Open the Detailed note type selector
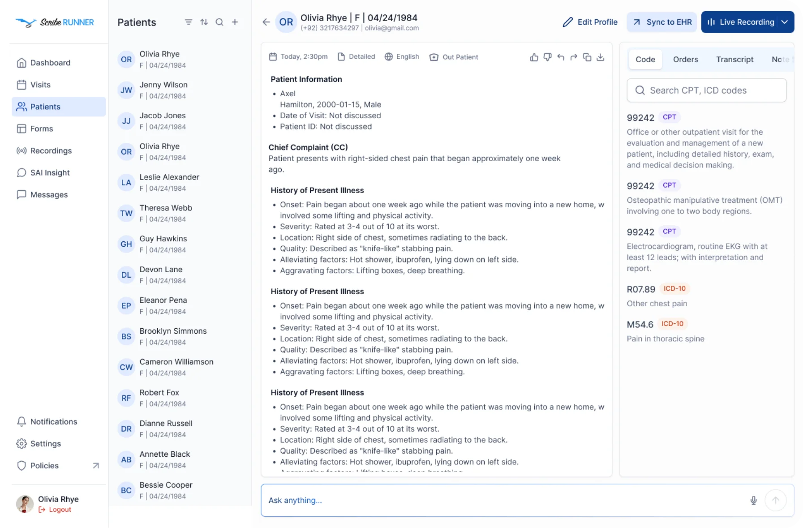The image size is (812, 532). click(x=356, y=57)
